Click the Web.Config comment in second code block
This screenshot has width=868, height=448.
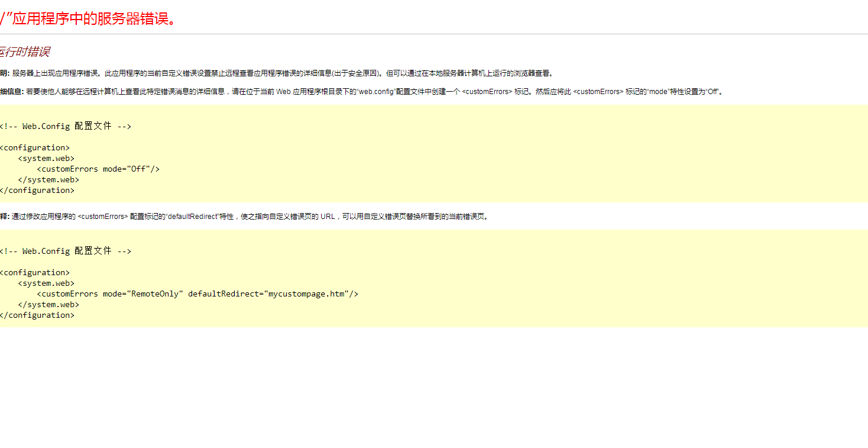[x=65, y=251]
